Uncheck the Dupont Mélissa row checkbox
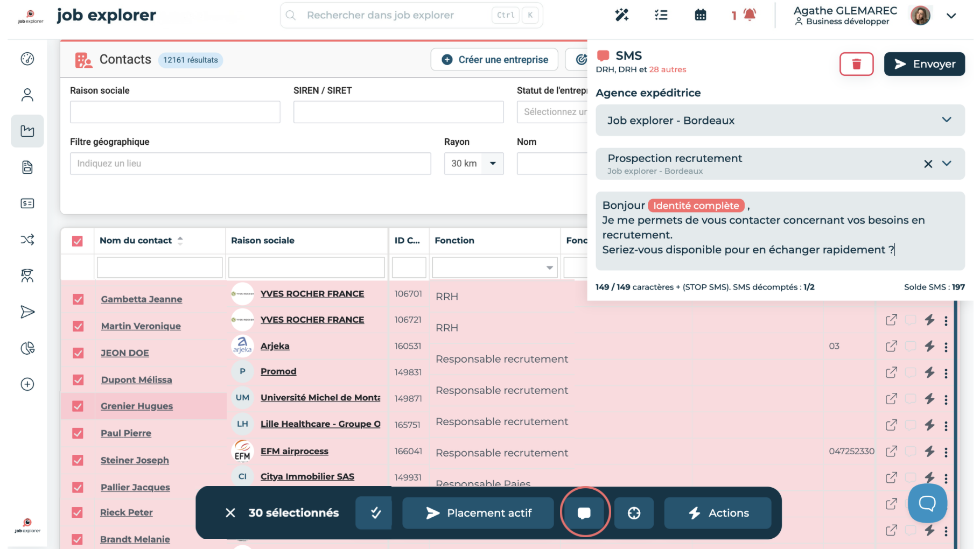Image resolution: width=980 pixels, height=549 pixels. [78, 380]
